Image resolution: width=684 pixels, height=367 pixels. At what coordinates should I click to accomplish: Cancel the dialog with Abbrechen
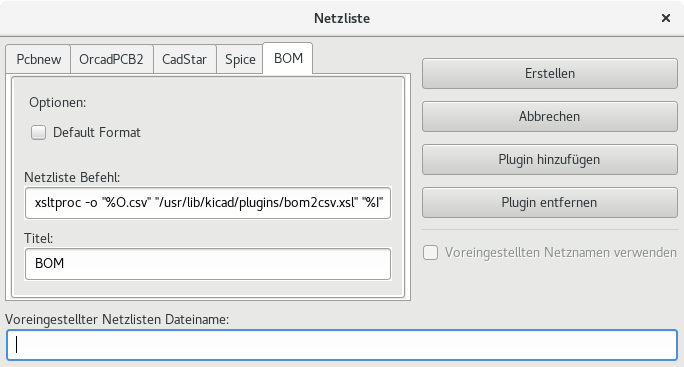tap(550, 117)
